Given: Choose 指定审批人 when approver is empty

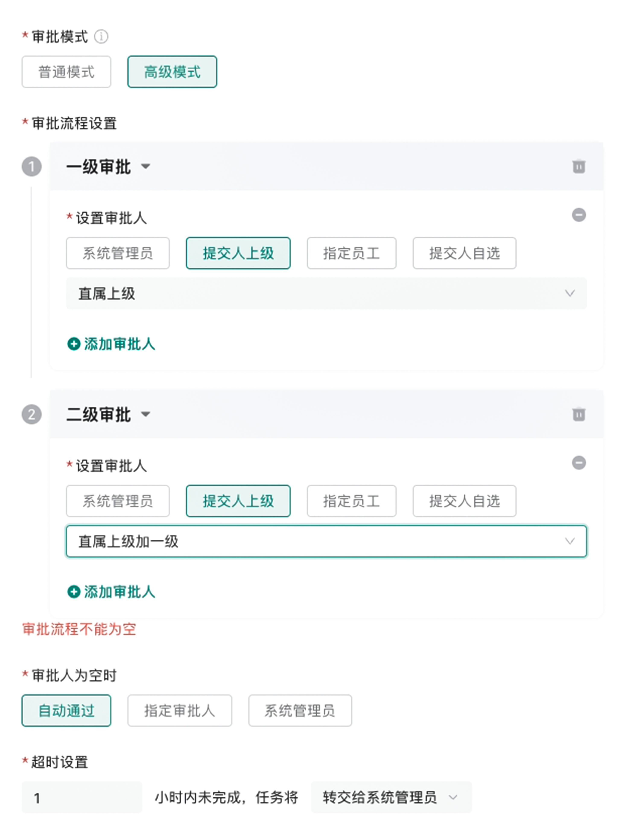Looking at the screenshot, I should (x=180, y=710).
